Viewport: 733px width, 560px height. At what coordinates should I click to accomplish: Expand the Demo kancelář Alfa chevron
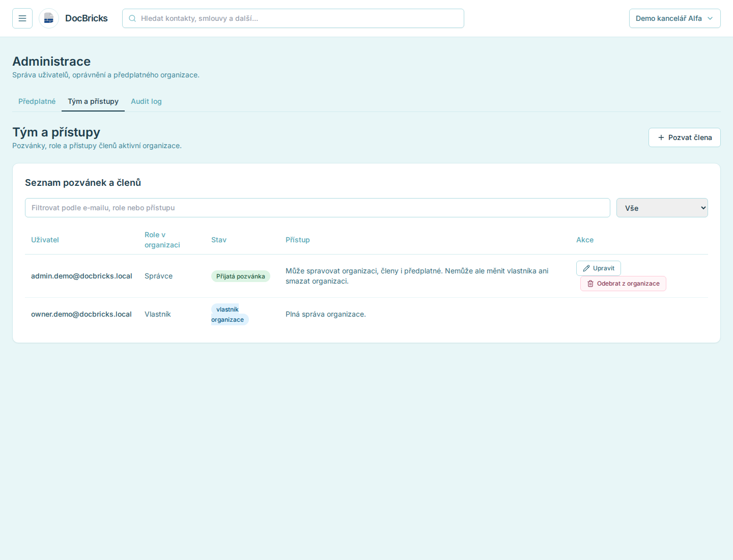710,18
